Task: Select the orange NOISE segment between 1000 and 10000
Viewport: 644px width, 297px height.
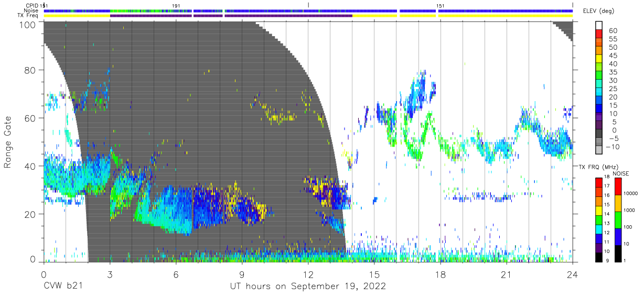Action: (x=618, y=203)
